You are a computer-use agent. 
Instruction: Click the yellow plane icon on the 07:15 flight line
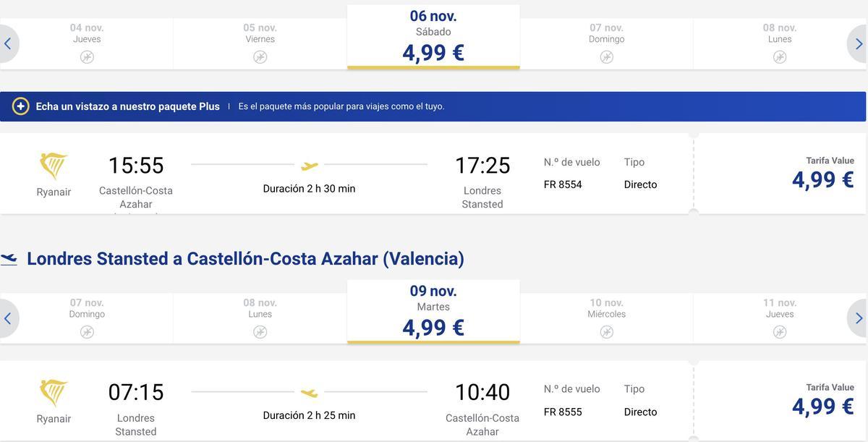point(310,393)
